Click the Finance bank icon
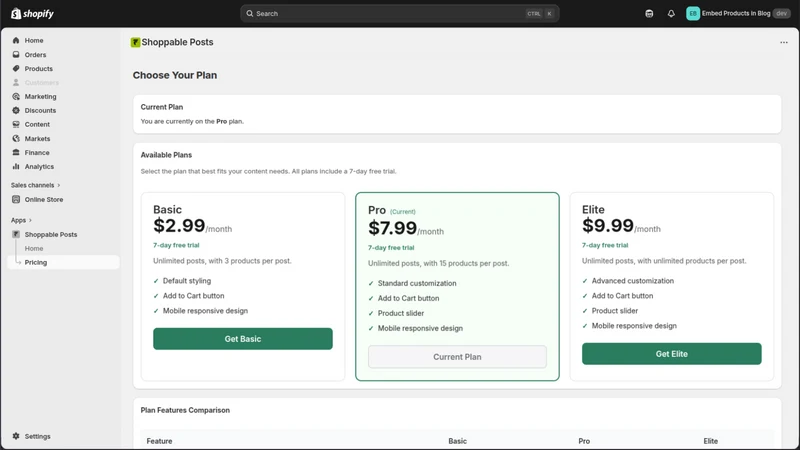The width and height of the screenshot is (800, 450). tap(16, 153)
